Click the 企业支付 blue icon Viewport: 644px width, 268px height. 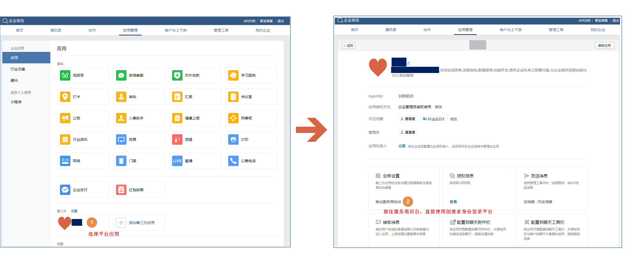click(x=65, y=190)
